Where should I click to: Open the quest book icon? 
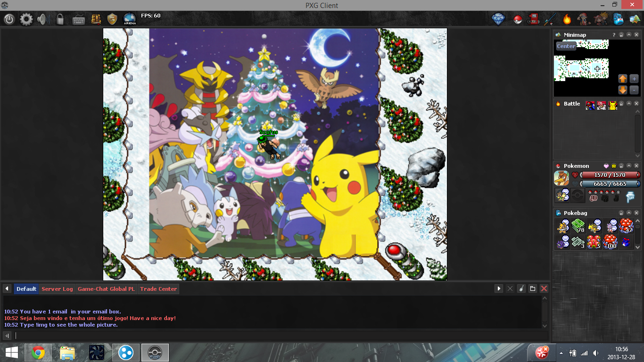96,19
